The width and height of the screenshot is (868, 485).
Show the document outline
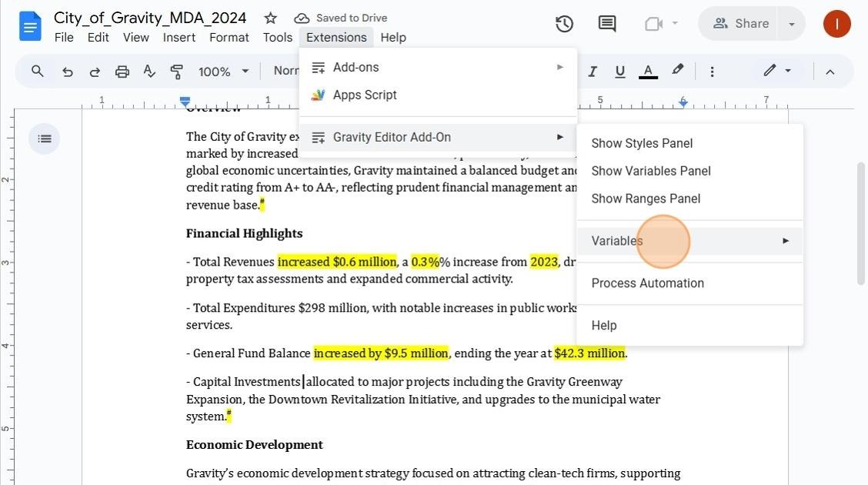(45, 139)
